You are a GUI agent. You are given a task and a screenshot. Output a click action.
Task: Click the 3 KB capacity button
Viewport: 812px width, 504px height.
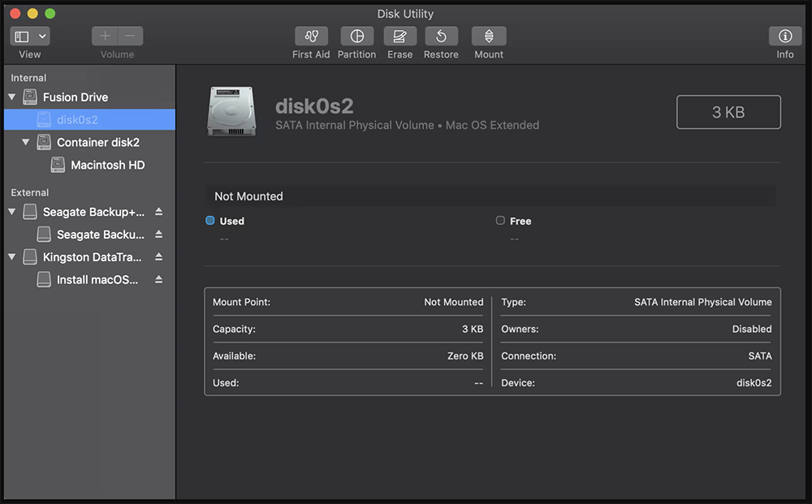[x=728, y=111]
